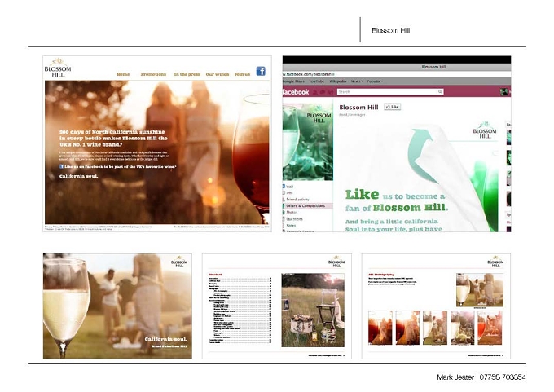The image size is (554, 392).
Task: Open the California soul brand guide cover thumbnail
Action: pyautogui.click(x=117, y=306)
